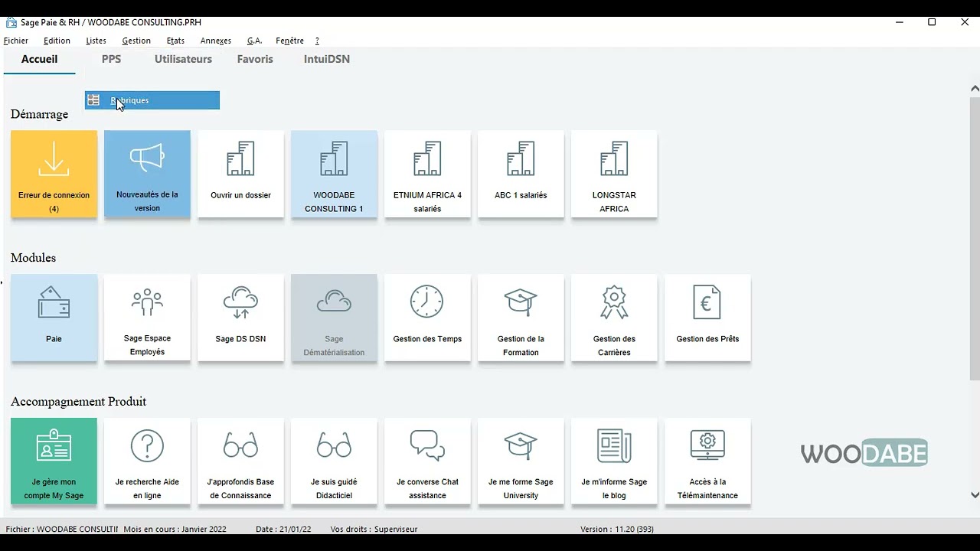Open the Fenêtre menu
This screenshot has height=551, width=980.
click(x=289, y=41)
